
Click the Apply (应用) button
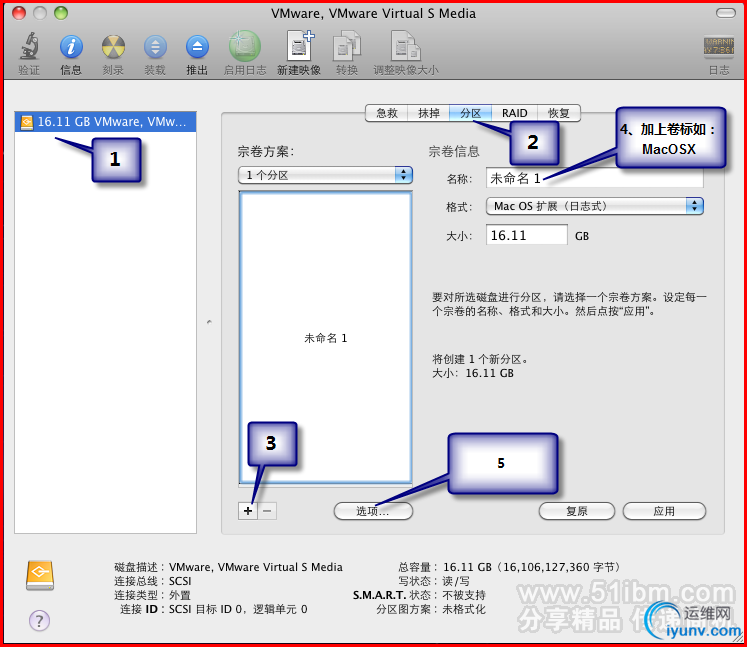pos(664,511)
